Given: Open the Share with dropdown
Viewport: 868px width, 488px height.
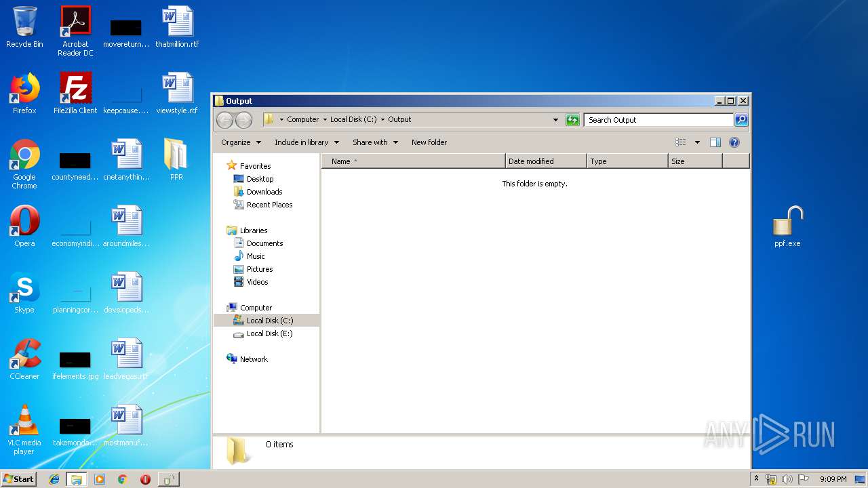Looking at the screenshot, I should click(x=374, y=142).
